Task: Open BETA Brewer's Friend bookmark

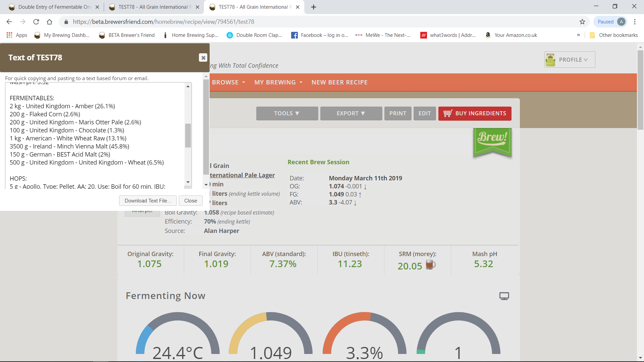Action: [127, 35]
